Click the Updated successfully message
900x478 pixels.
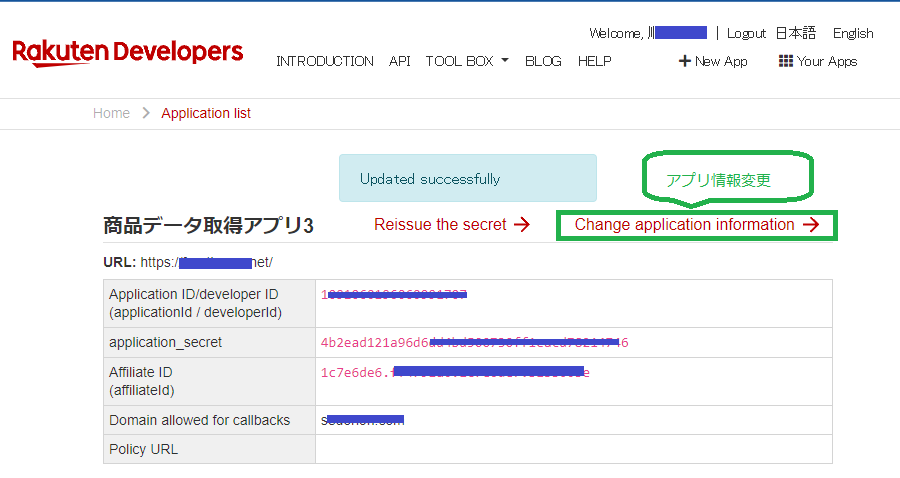coord(467,178)
